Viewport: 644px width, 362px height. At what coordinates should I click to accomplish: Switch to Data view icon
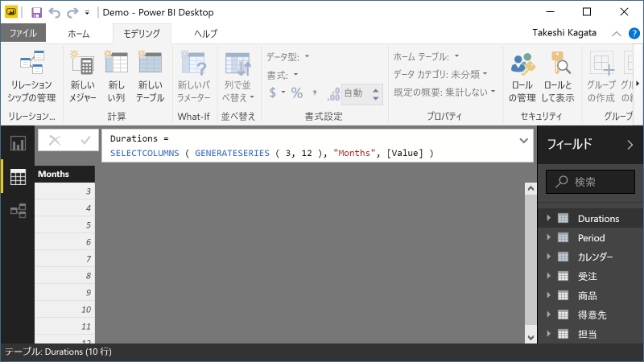[x=18, y=177]
